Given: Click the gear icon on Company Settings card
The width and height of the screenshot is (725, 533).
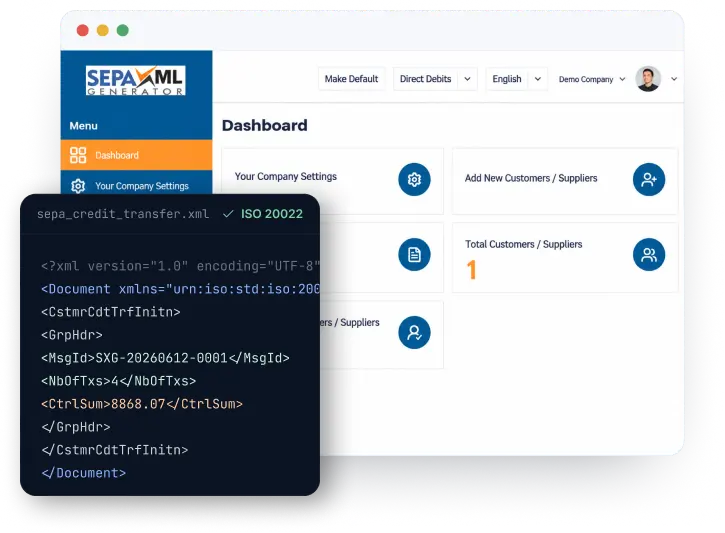Looking at the screenshot, I should [414, 179].
